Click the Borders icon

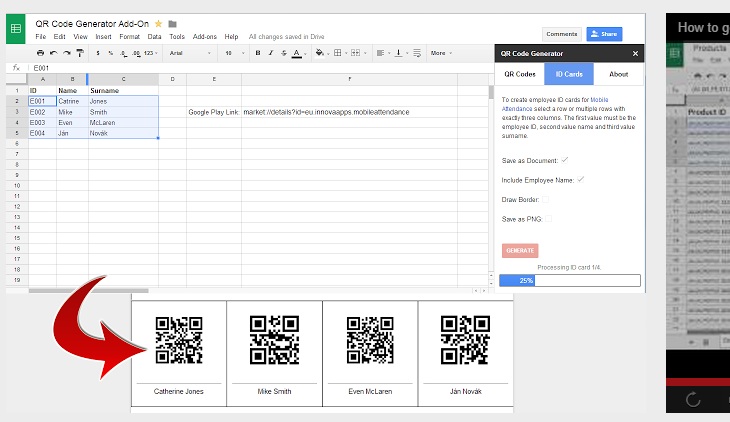[x=338, y=53]
